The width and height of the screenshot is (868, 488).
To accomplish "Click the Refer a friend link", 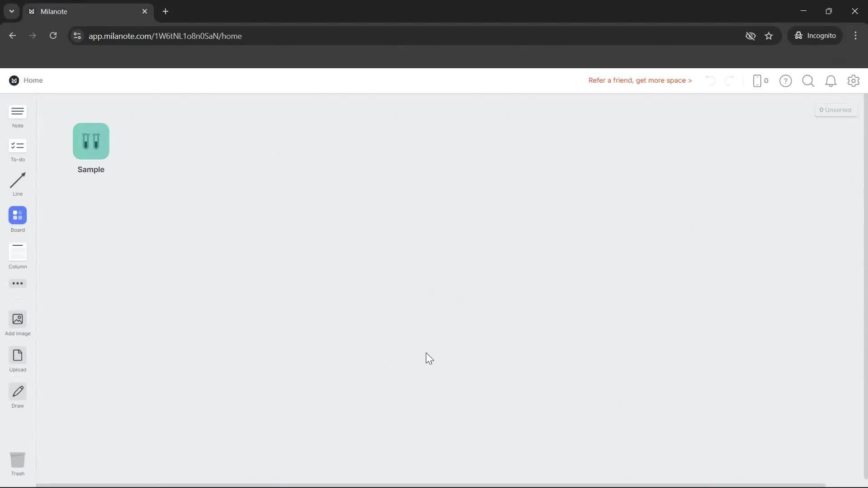I will [640, 80].
